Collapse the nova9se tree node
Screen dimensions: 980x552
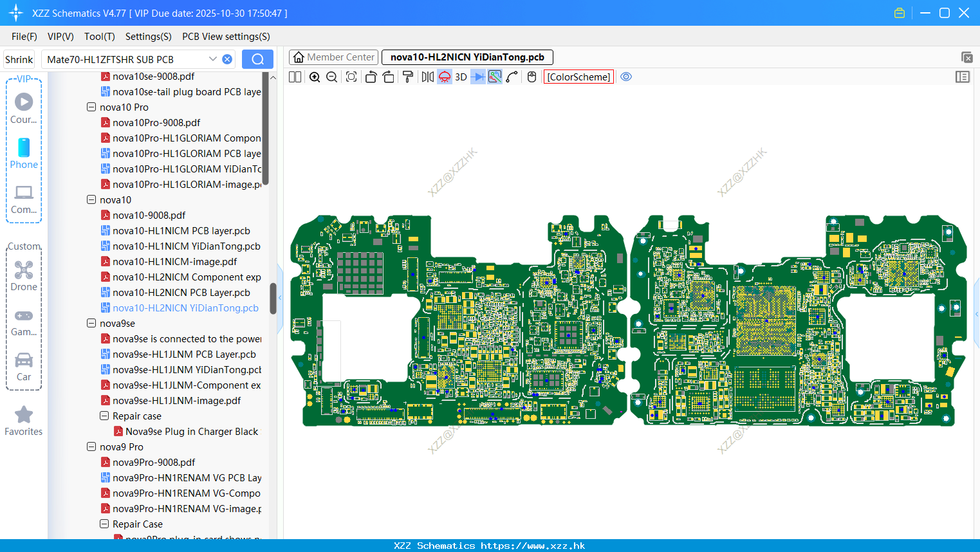tap(91, 324)
